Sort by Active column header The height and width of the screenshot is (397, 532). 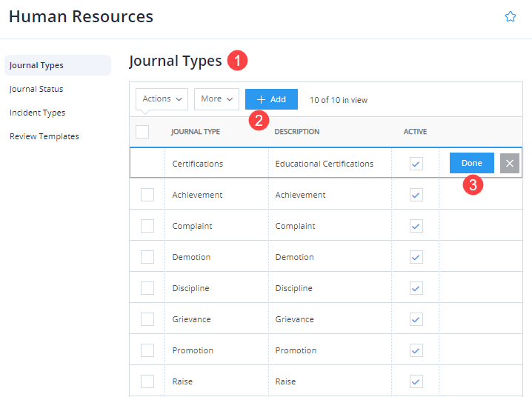[415, 132]
